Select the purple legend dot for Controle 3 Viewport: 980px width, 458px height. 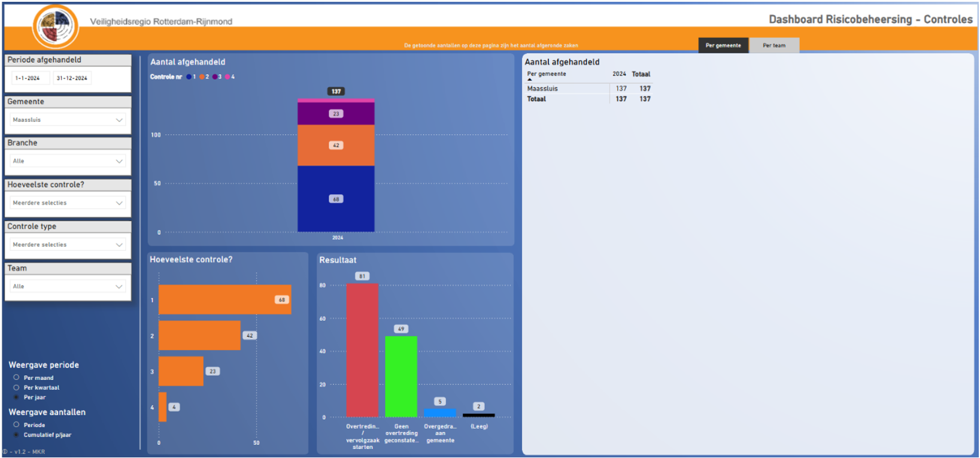[215, 77]
